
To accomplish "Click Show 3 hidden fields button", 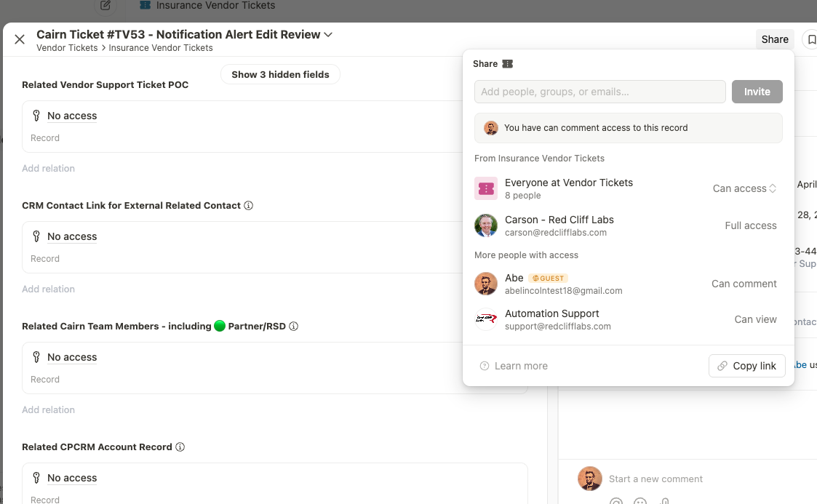I will 280,74.
